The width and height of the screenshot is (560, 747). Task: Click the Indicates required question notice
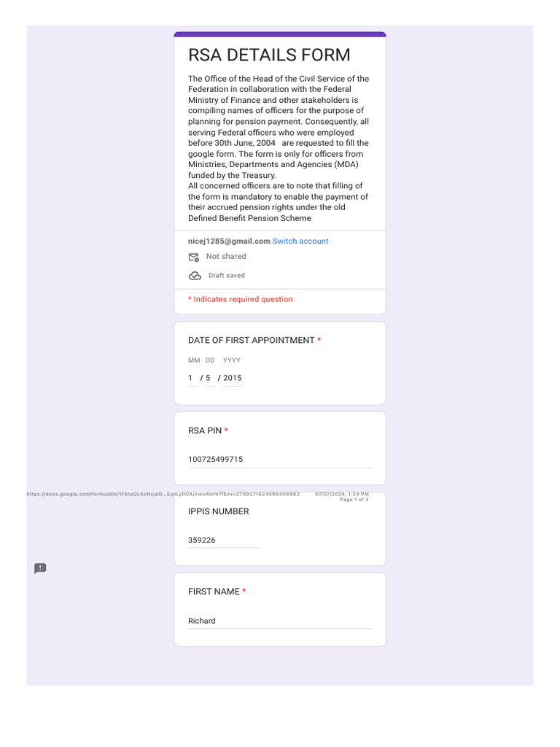click(x=241, y=299)
